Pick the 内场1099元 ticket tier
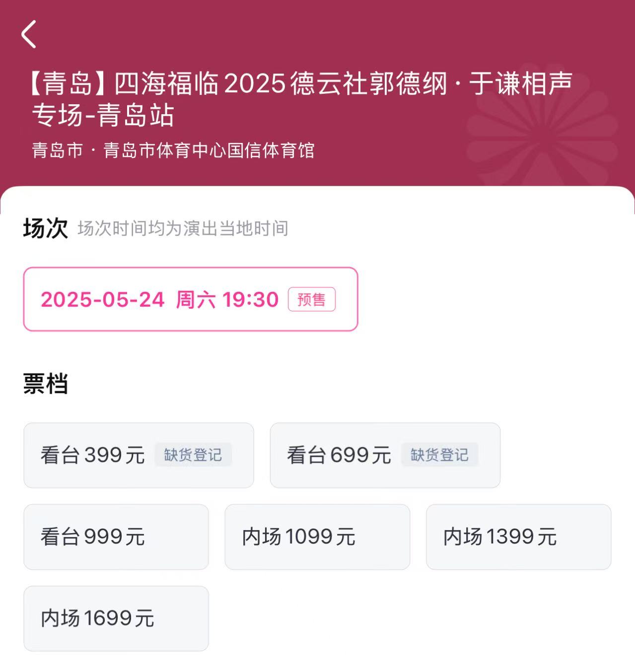This screenshot has width=635, height=672. click(x=317, y=537)
